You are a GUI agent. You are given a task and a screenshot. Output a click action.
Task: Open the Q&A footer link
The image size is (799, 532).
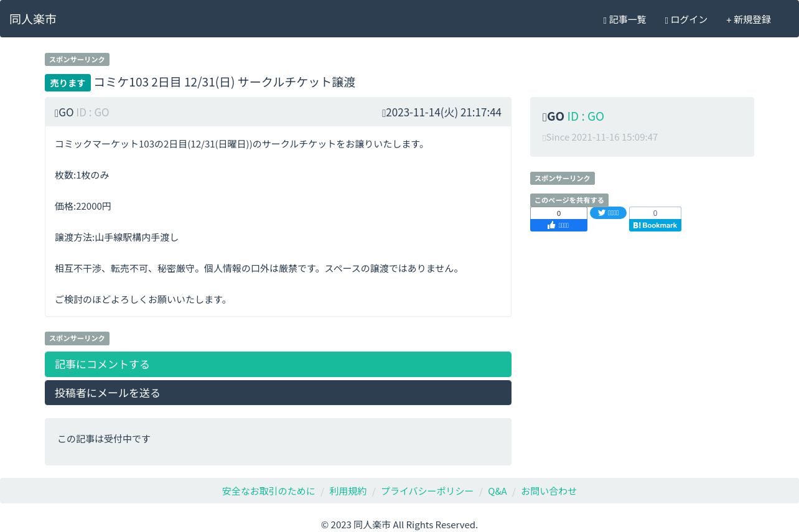pos(497,491)
